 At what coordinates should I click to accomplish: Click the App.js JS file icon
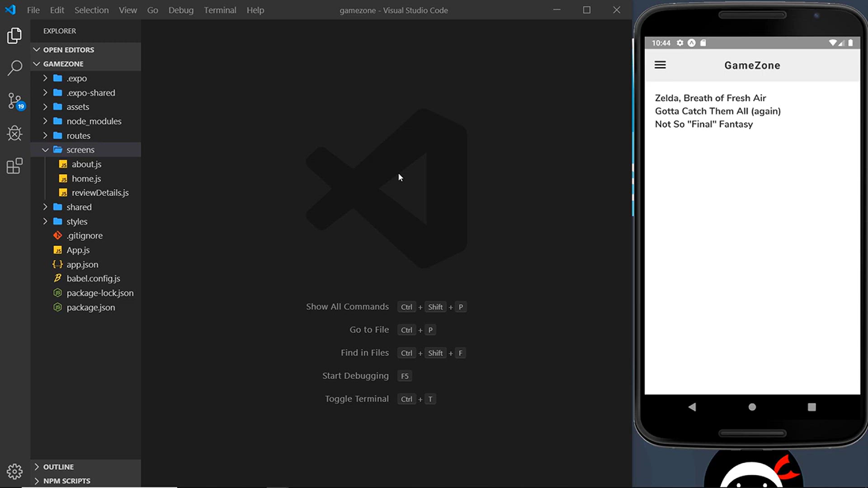(57, 250)
